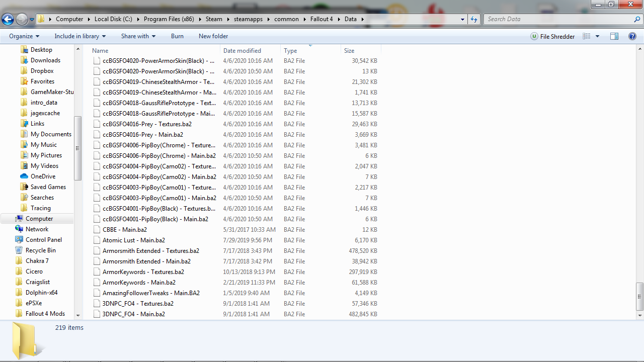Image resolution: width=644 pixels, height=362 pixels.
Task: Click Burn in the command bar
Action: coord(177,36)
